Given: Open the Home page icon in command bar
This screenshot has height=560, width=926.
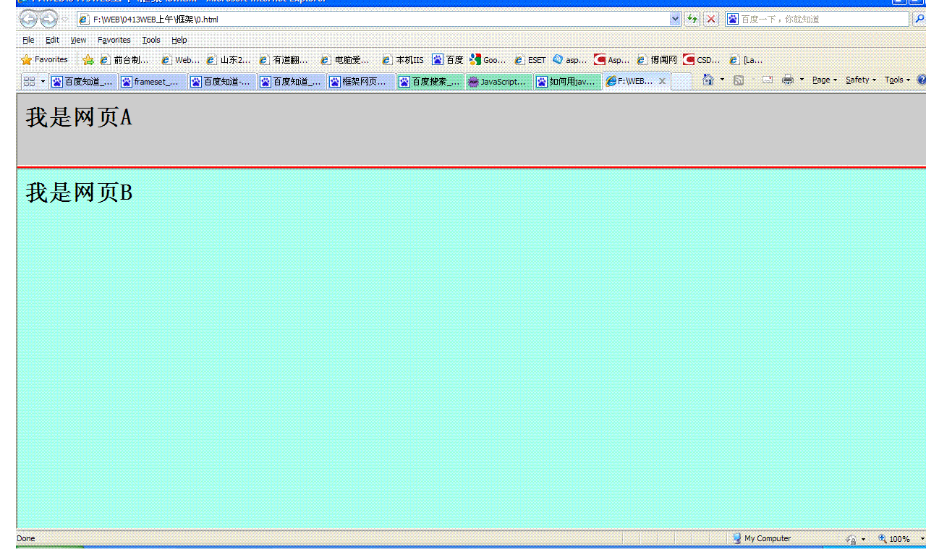Looking at the screenshot, I should click(708, 80).
